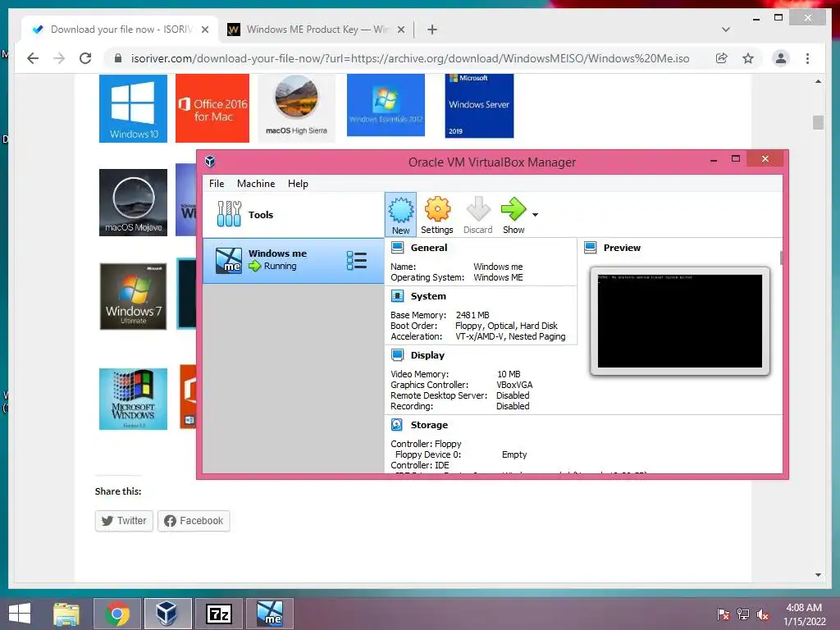The width and height of the screenshot is (840, 630).
Task: Open 7-Zip from the taskbar
Action: (x=218, y=614)
